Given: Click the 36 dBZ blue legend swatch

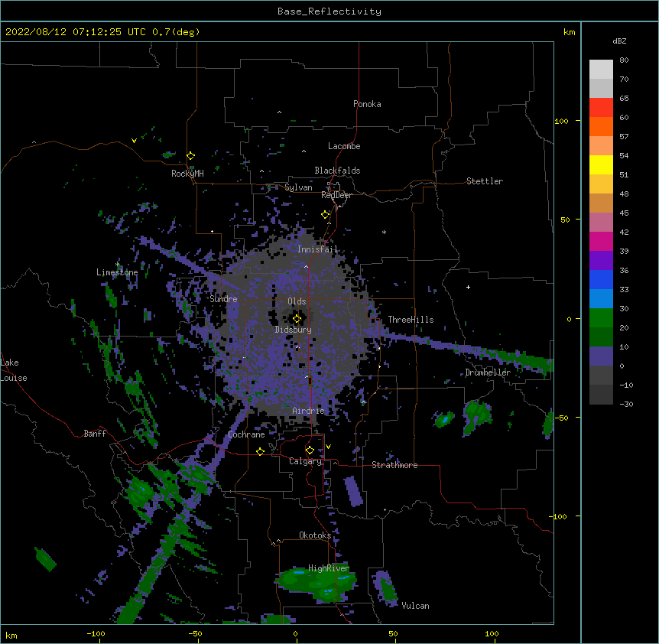Looking at the screenshot, I should pyautogui.click(x=601, y=279).
